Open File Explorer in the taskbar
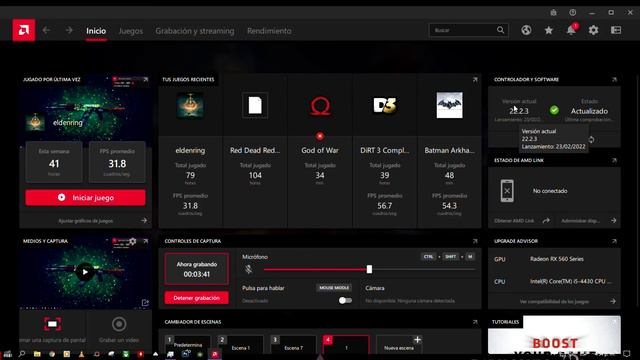This screenshot has width=640, height=360. click(37, 354)
